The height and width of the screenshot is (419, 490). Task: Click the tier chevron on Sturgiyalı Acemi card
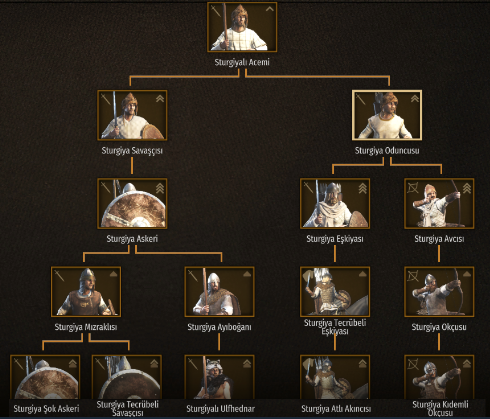[x=269, y=9]
